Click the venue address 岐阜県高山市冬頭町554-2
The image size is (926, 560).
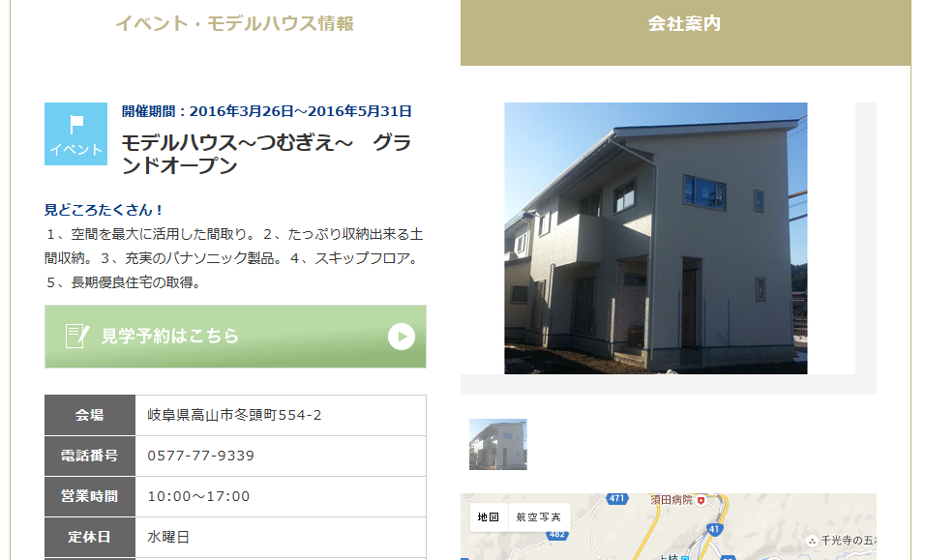(x=234, y=415)
